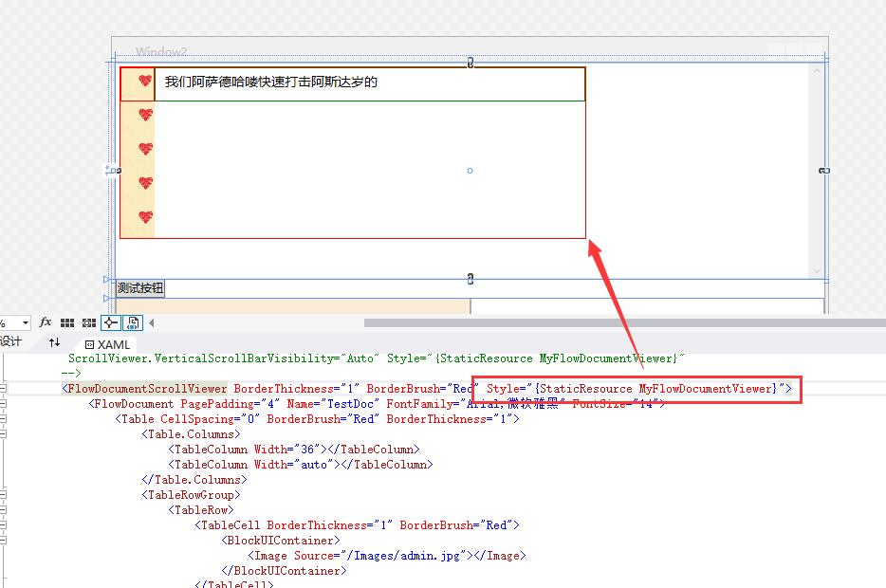Click the left arrow of the horizontal scrollbar
Viewport: 886px width, 588px height.
tap(152, 323)
